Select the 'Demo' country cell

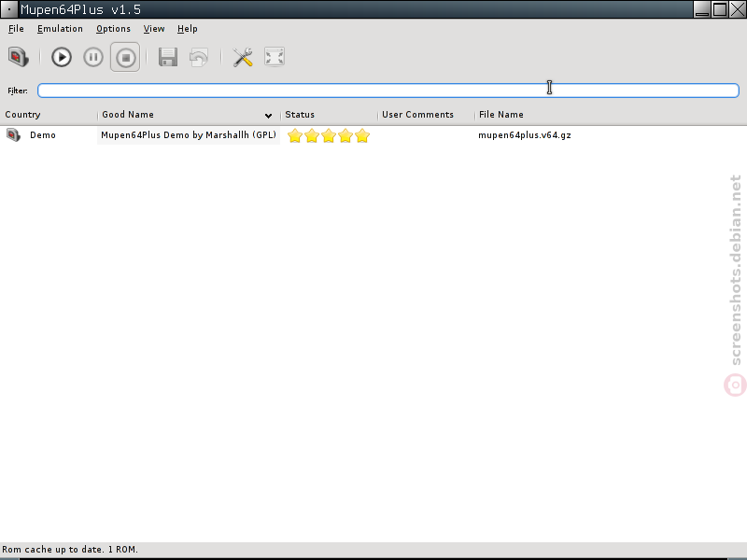tap(43, 135)
